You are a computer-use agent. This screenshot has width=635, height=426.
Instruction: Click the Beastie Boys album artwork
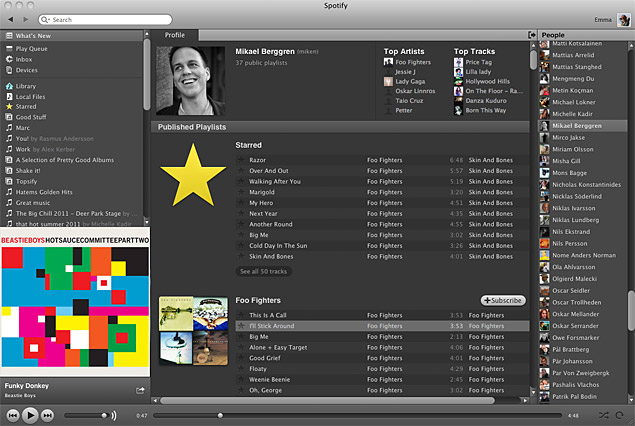click(x=74, y=311)
